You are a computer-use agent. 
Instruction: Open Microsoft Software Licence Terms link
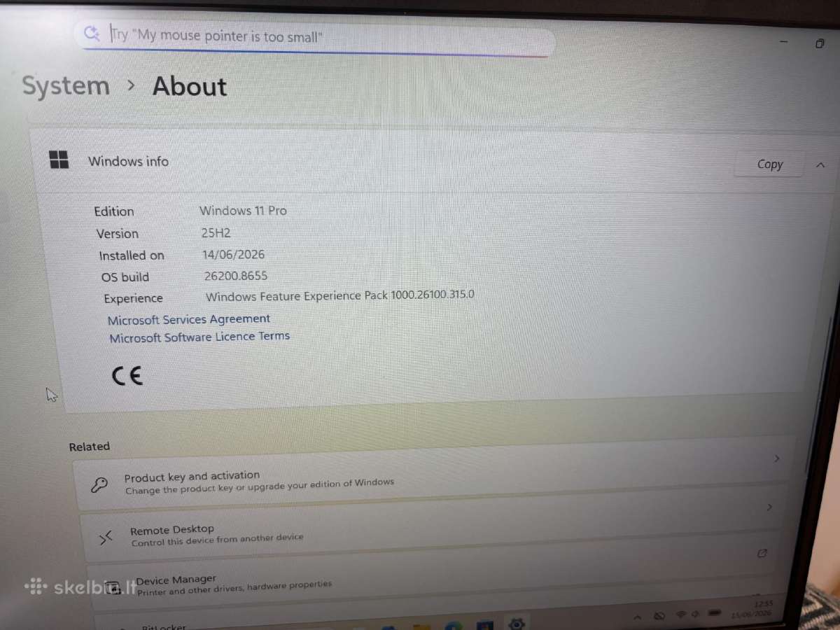pos(199,337)
